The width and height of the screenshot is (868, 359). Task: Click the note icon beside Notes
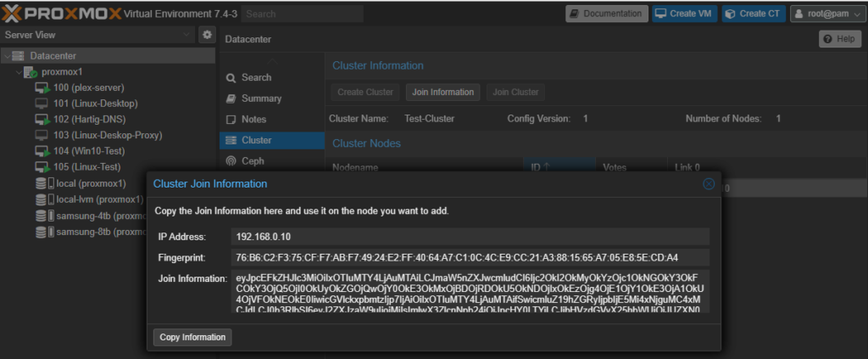click(231, 120)
